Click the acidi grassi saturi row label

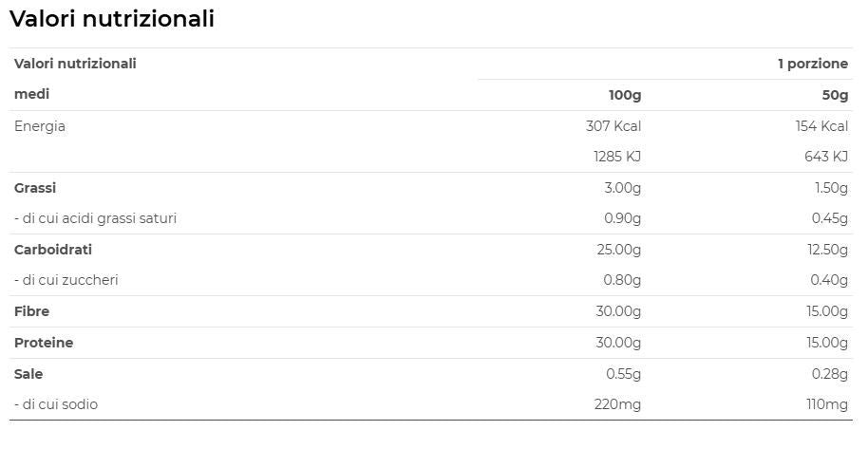[95, 218]
